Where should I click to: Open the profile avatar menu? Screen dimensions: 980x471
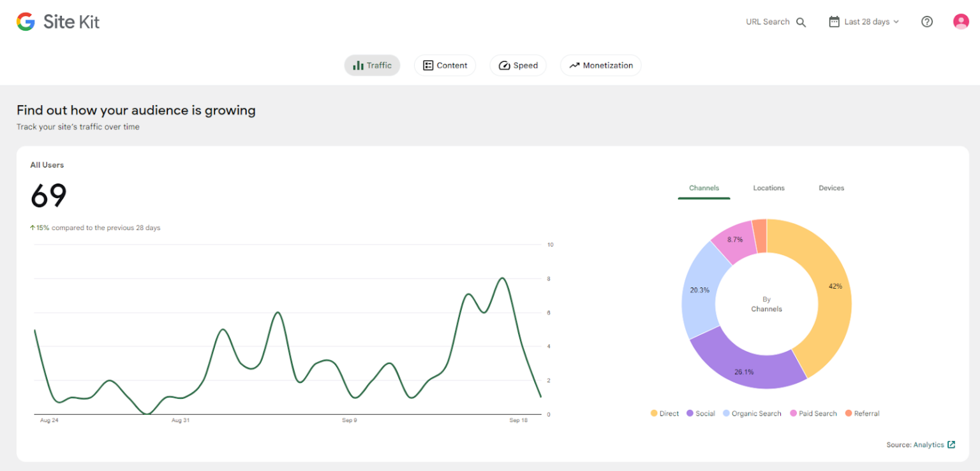[x=960, y=21]
